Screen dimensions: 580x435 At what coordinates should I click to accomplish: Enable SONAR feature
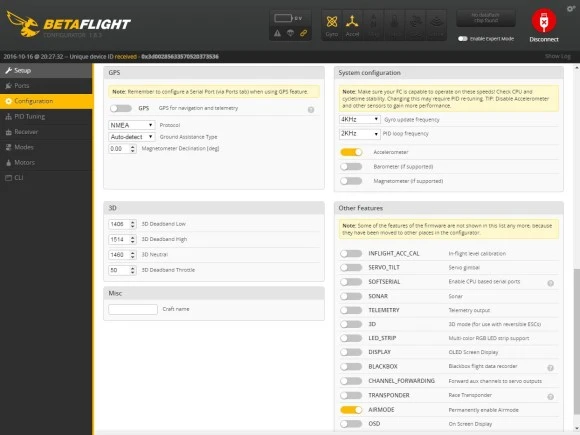click(x=351, y=296)
